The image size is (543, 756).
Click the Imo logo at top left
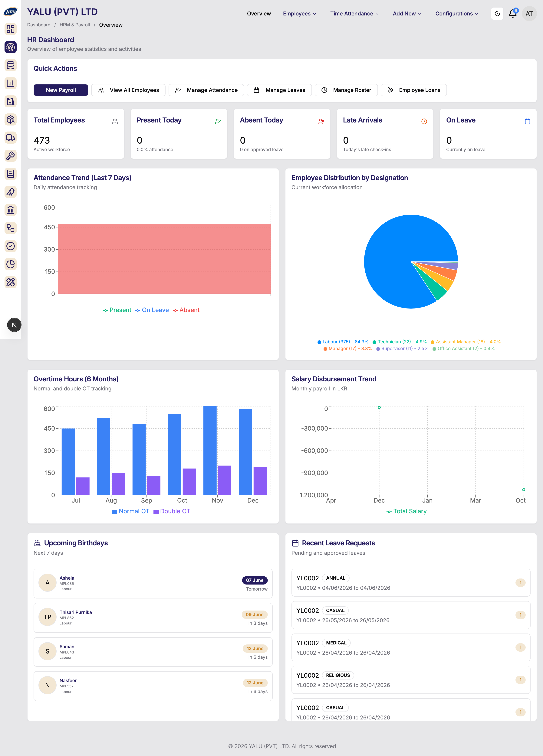[10, 12]
